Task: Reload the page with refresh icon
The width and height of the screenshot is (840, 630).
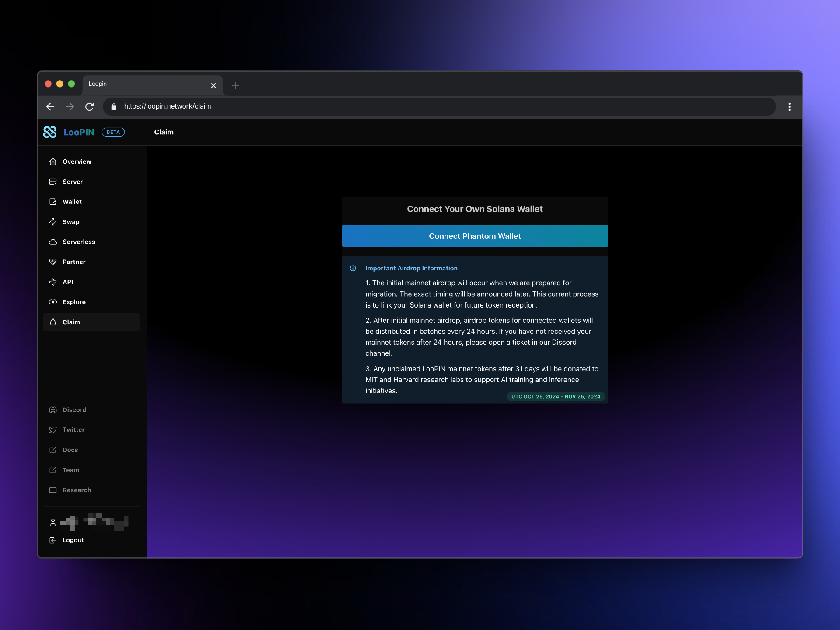Action: tap(90, 107)
